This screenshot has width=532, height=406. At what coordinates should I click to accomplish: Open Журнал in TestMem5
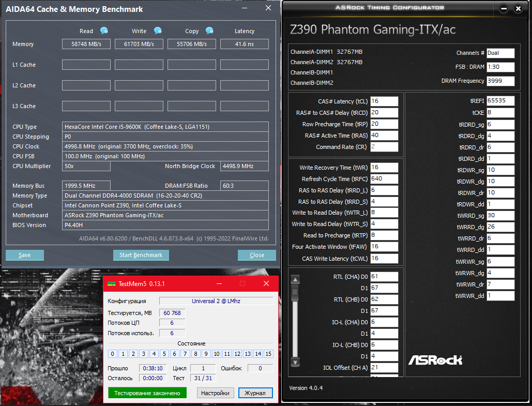click(255, 393)
